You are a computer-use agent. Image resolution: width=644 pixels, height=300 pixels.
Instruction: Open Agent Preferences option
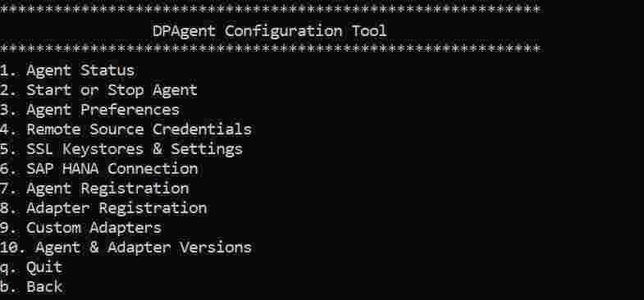coord(90,110)
